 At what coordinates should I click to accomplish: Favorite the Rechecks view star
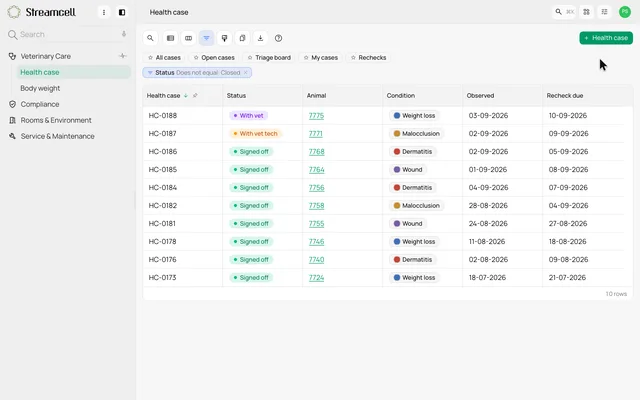coord(353,58)
